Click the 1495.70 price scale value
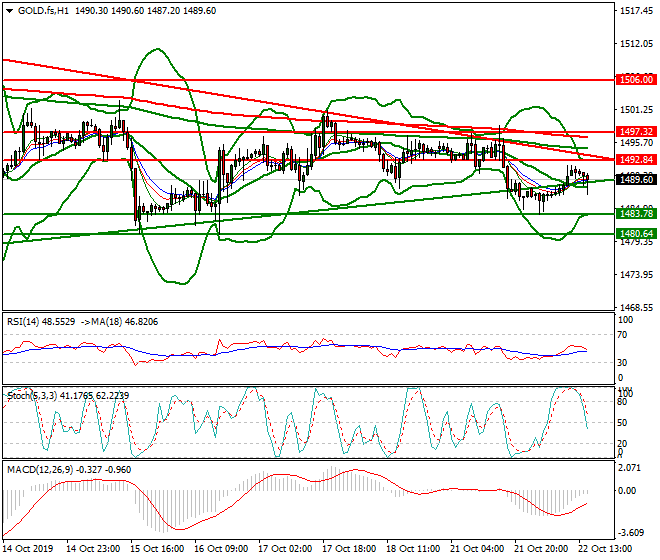 point(636,143)
